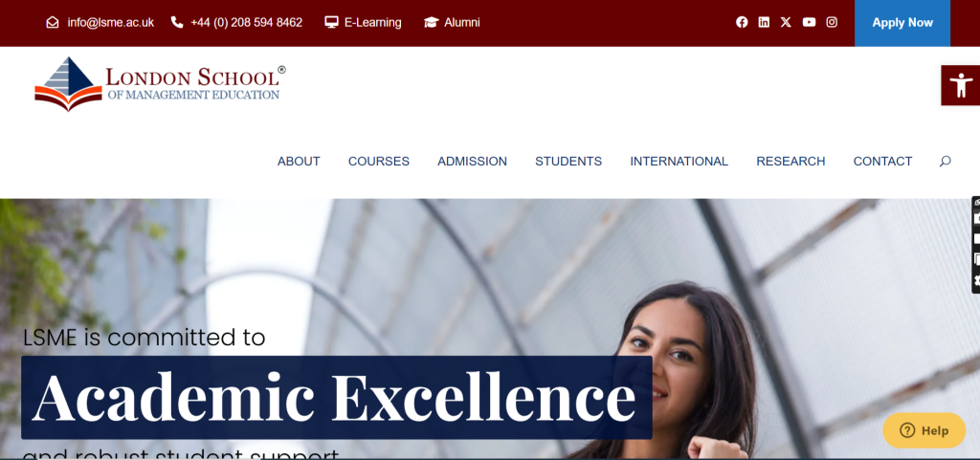Click the London School logo
This screenshot has height=460, width=980.
[x=160, y=84]
